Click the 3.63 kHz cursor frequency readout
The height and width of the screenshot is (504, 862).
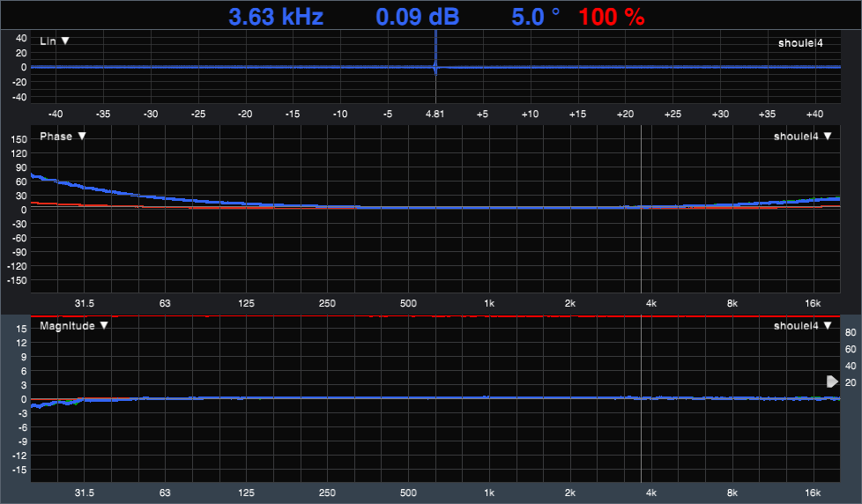(276, 16)
